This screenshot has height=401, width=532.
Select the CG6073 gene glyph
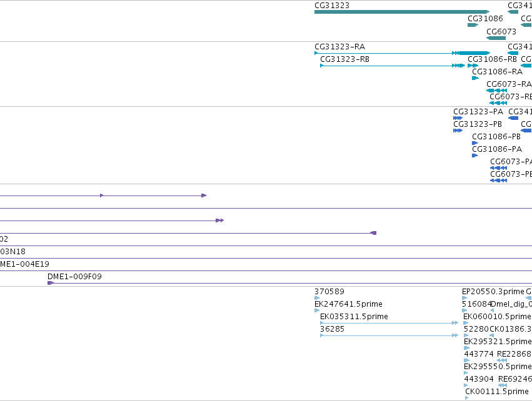(496, 38)
